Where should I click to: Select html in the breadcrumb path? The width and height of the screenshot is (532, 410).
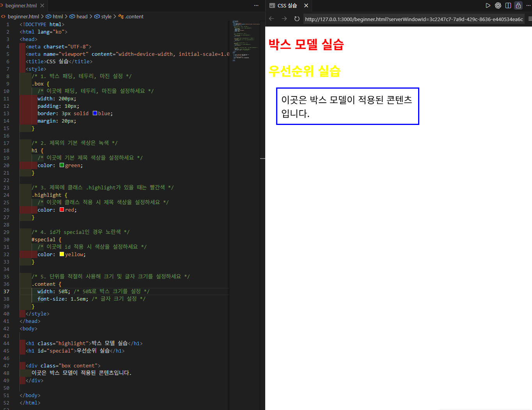click(x=58, y=16)
